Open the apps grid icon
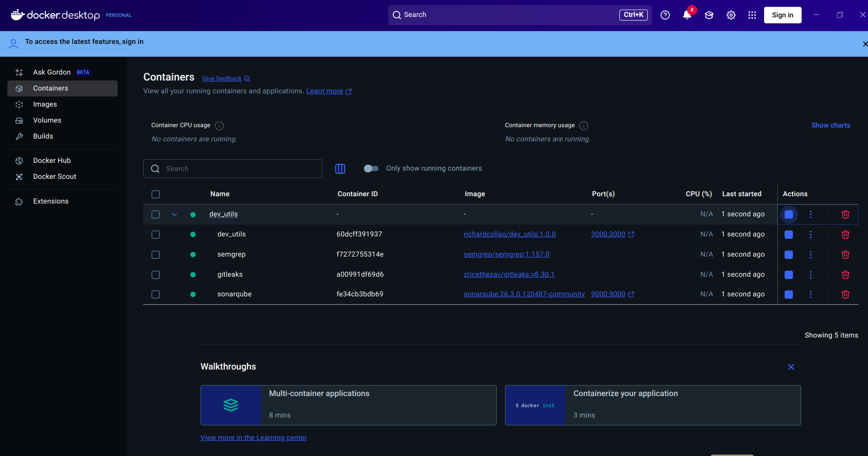The height and width of the screenshot is (456, 868). 752,15
